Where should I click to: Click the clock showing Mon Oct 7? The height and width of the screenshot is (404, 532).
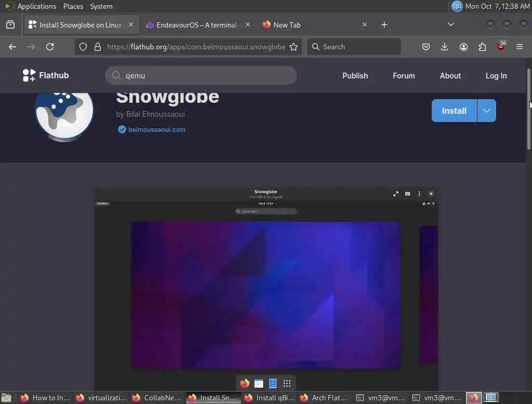coord(497,6)
